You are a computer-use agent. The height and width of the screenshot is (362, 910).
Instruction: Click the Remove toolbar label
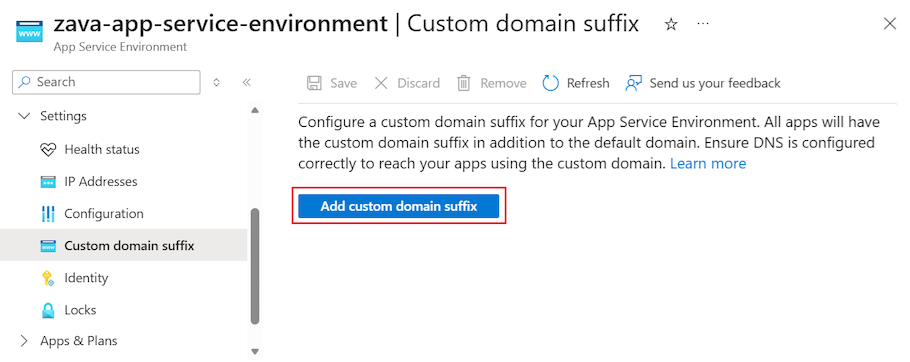503,83
